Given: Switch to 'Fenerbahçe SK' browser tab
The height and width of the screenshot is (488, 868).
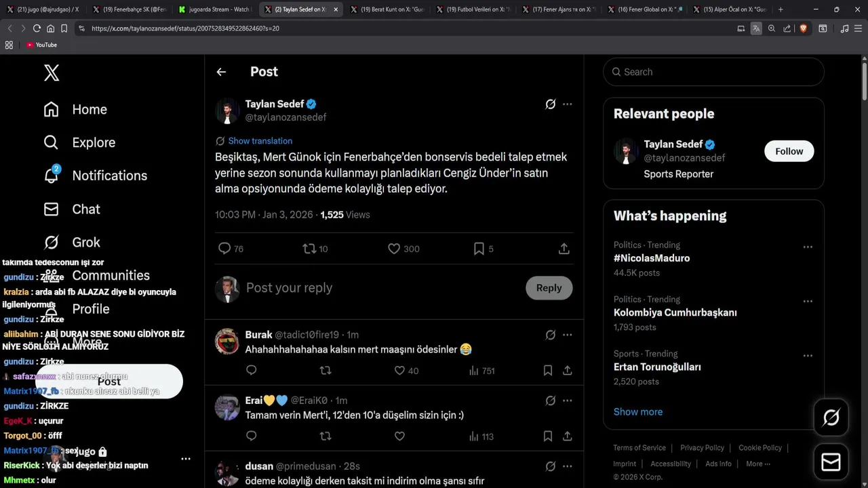Looking at the screenshot, I should coord(130,9).
